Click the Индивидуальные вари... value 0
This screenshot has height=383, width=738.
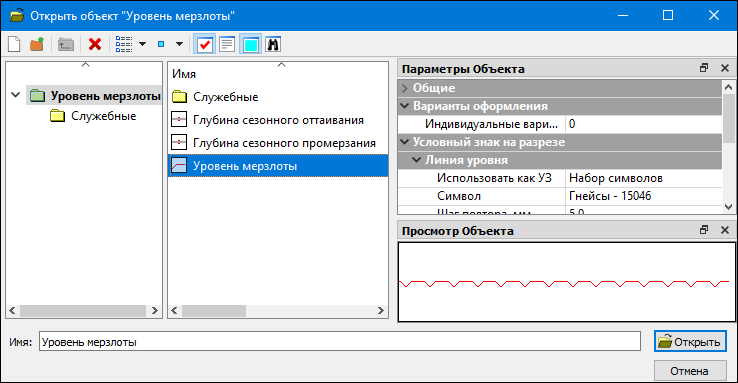coord(643,124)
